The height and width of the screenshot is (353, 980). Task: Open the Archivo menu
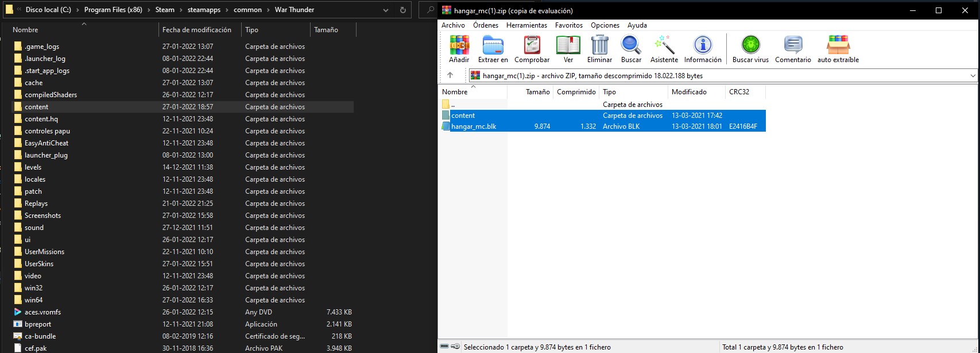[453, 25]
